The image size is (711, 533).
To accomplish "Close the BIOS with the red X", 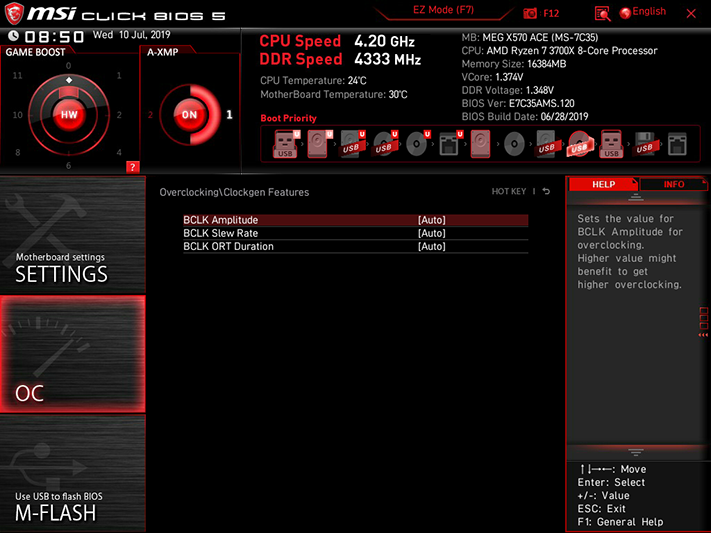I will [691, 14].
